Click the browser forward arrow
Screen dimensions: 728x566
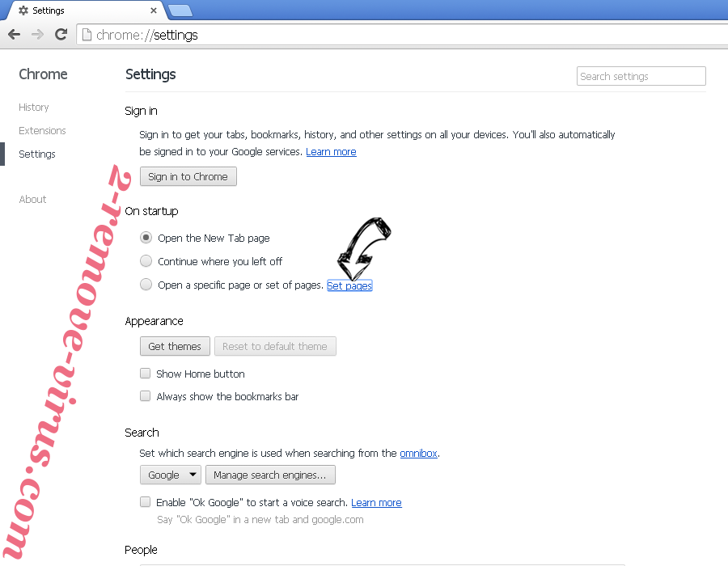tap(37, 34)
